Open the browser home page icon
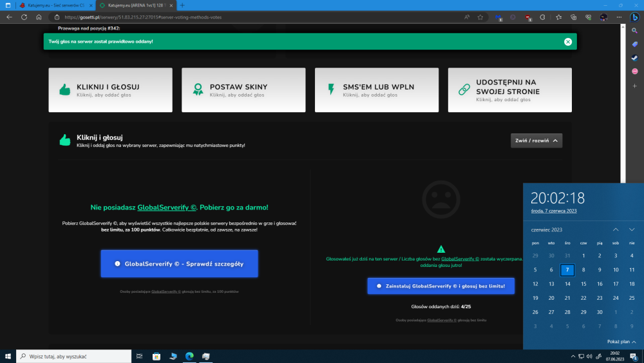644x363 pixels. [x=39, y=17]
